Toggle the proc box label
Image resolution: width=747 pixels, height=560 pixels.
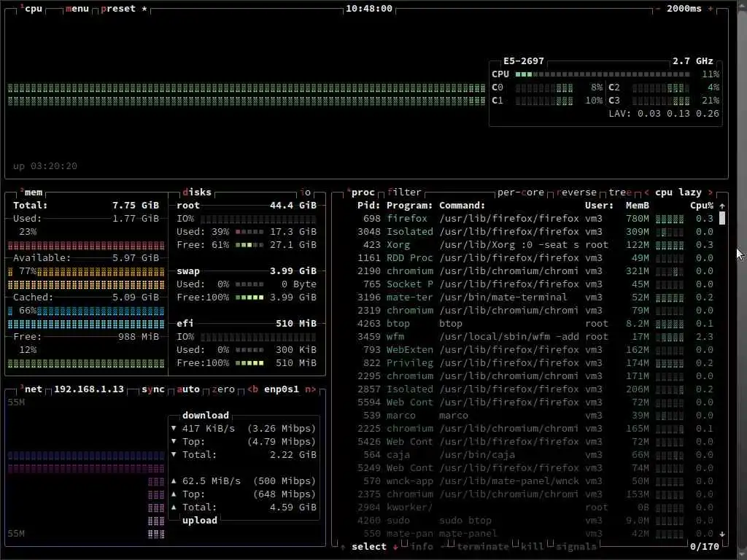pyautogui.click(x=360, y=192)
